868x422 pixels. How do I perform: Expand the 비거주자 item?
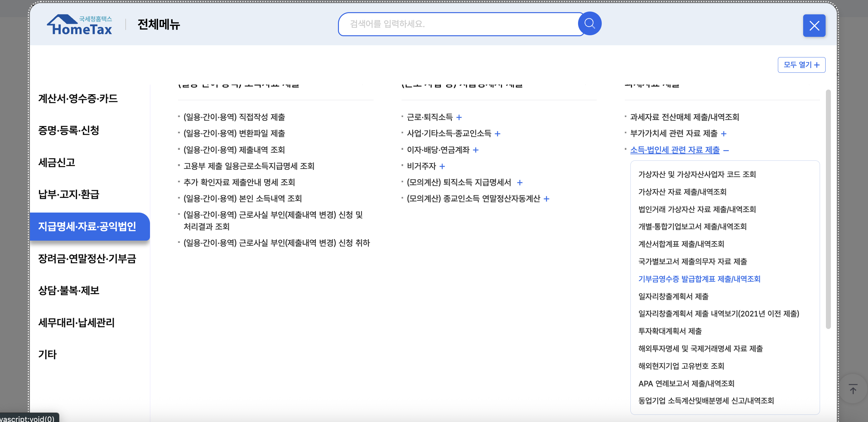point(443,166)
